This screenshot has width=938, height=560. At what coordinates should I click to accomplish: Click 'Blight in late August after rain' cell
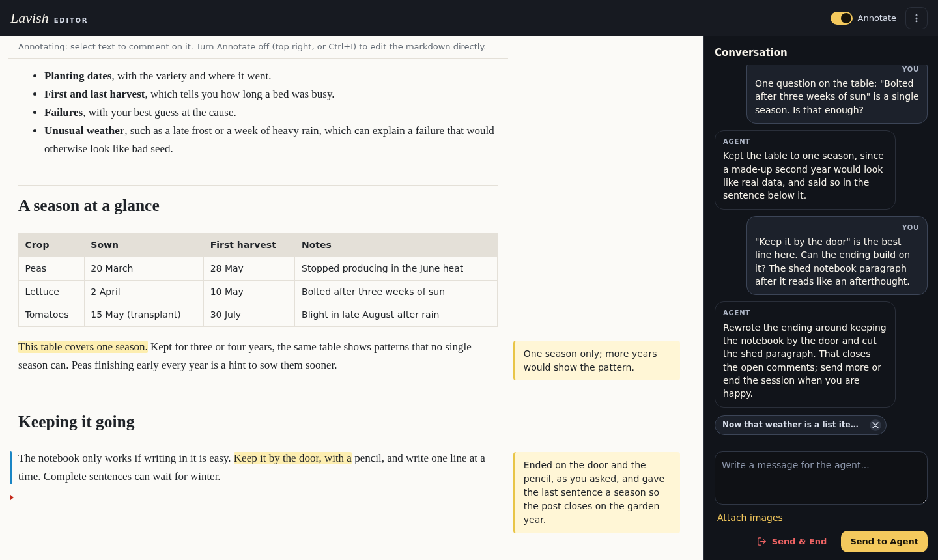(x=396, y=315)
